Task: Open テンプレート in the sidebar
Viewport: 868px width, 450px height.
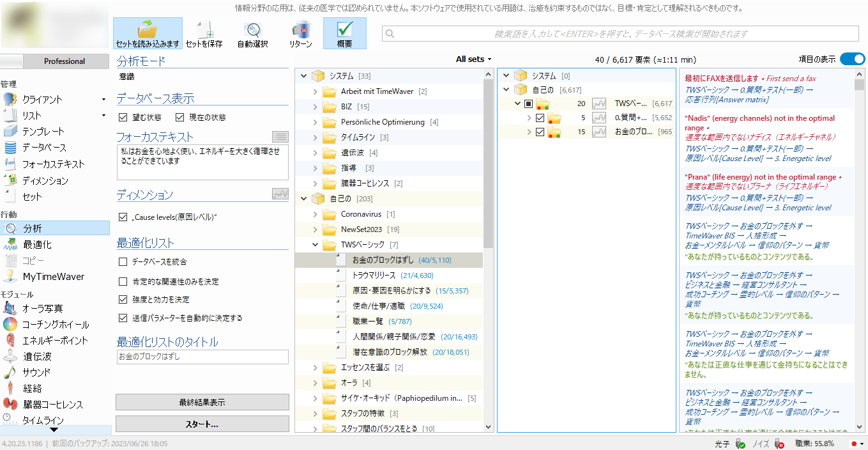Action: [x=43, y=131]
